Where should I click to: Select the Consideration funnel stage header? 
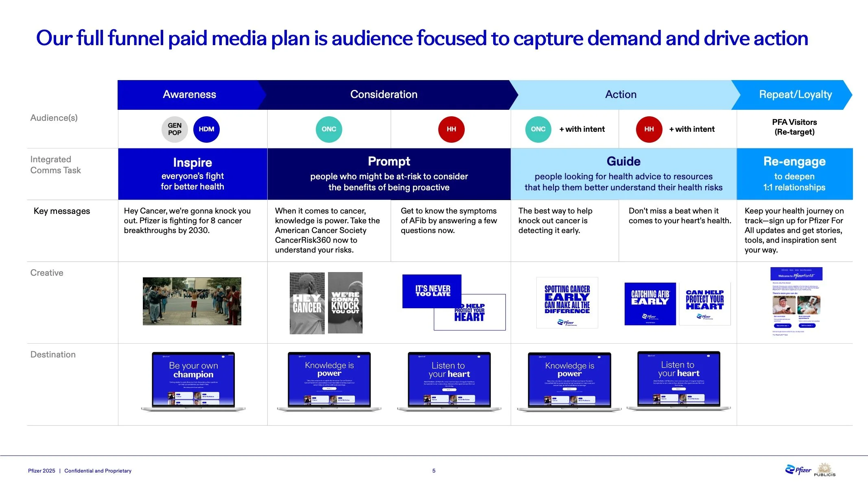(384, 95)
